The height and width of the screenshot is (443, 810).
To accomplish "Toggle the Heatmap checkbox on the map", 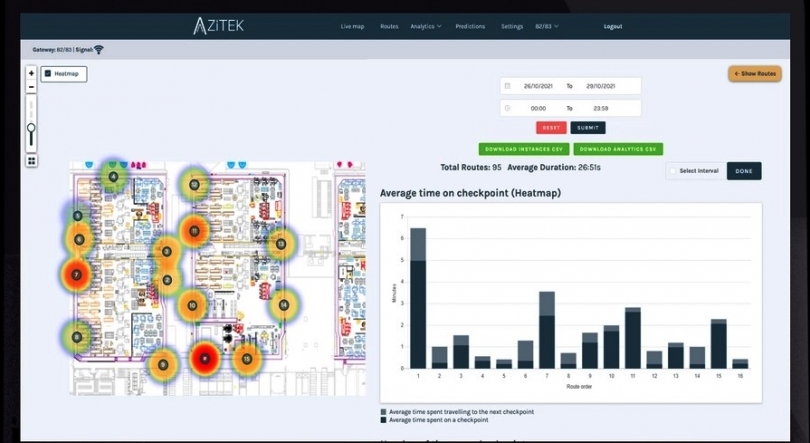I will click(x=48, y=74).
